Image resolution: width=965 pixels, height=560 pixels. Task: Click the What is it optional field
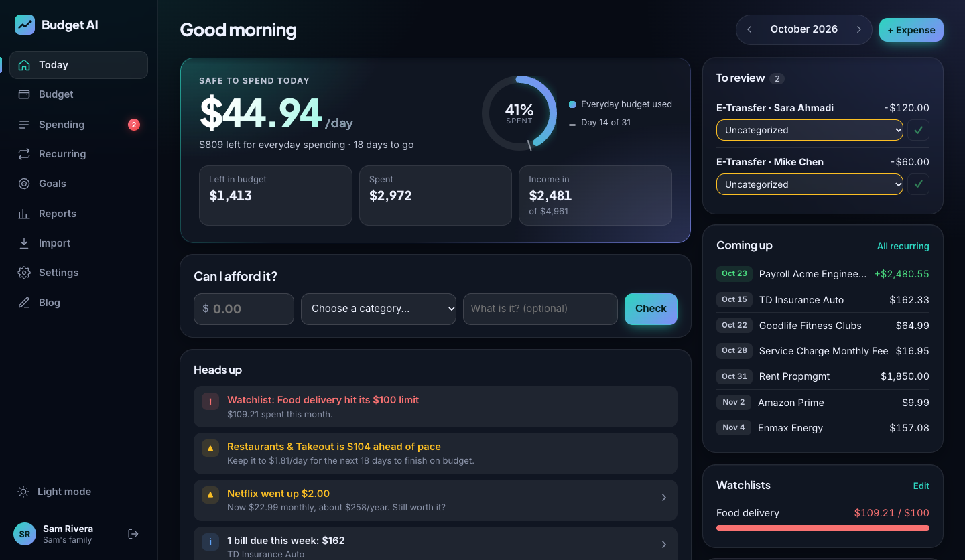540,309
